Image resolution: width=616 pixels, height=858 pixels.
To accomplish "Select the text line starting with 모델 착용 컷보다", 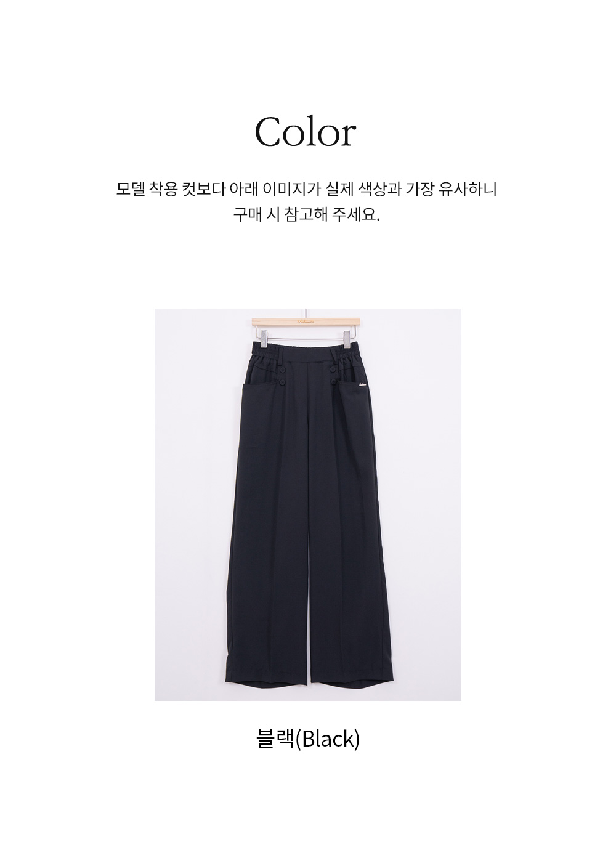I will pyautogui.click(x=306, y=189).
